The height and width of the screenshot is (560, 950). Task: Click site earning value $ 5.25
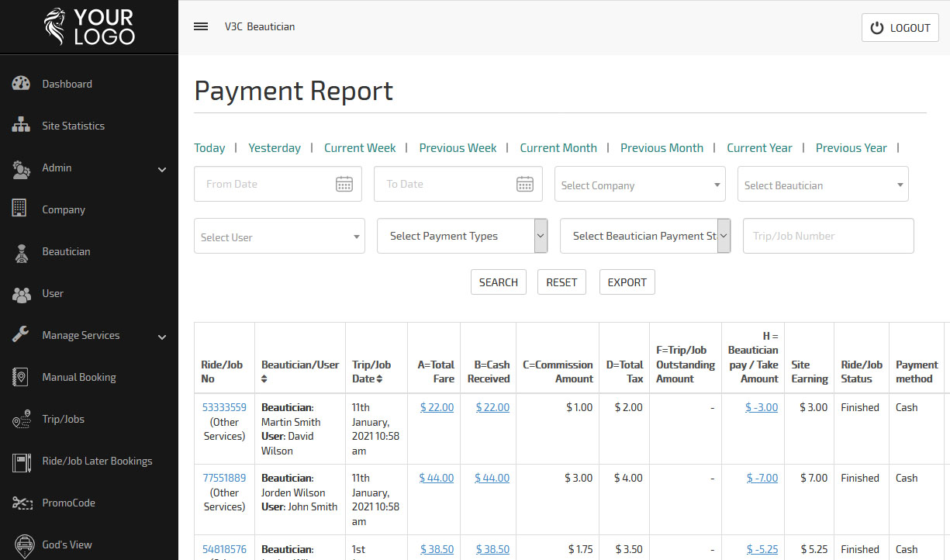(814, 549)
